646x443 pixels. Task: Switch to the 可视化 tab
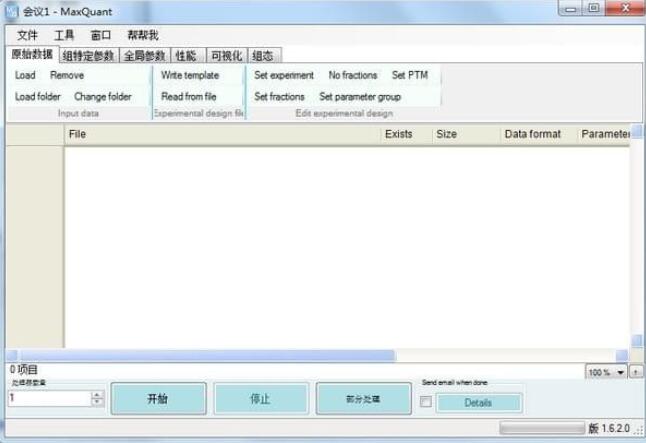click(227, 56)
